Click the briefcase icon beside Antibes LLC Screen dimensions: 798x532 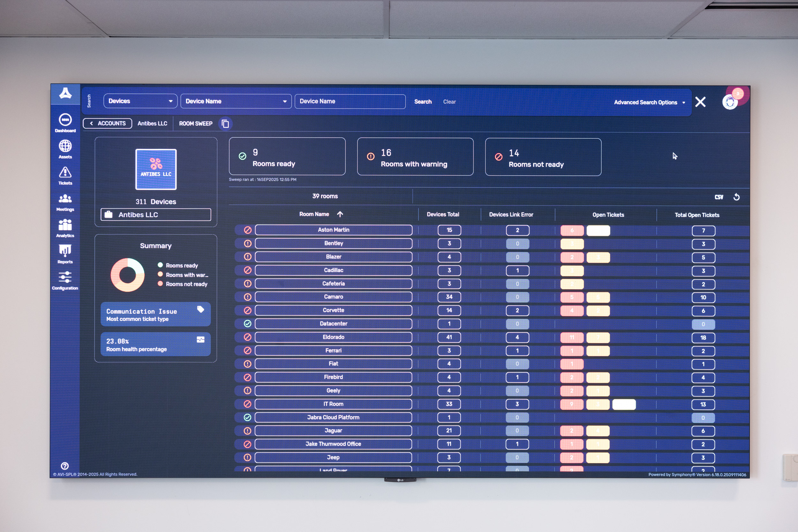(109, 214)
